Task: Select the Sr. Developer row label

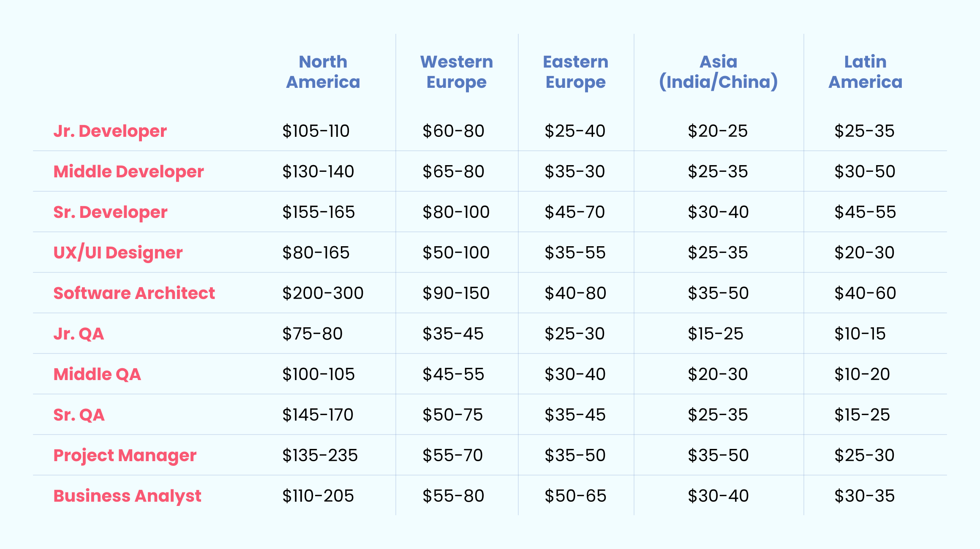Action: [110, 212]
